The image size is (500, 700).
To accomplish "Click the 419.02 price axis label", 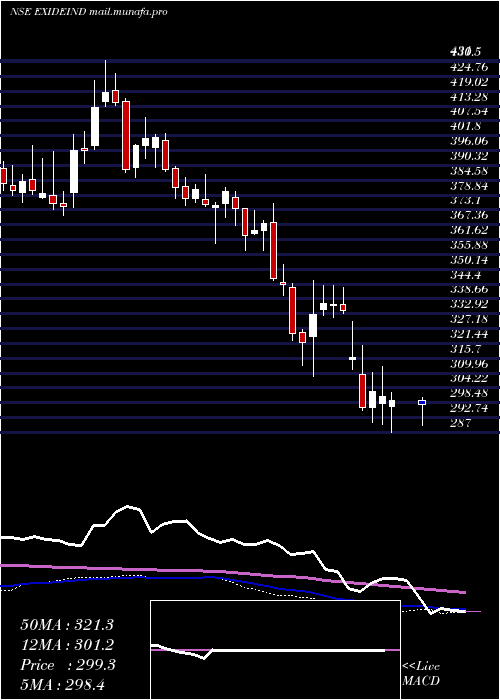I will [468, 82].
